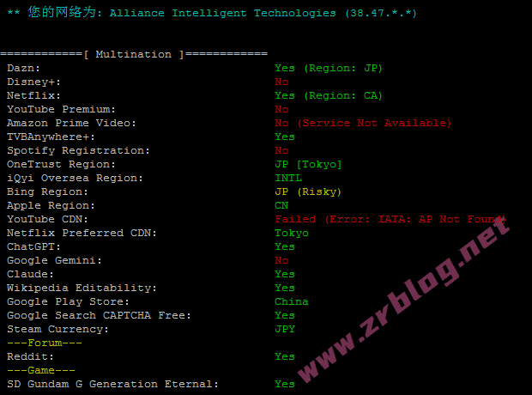Click the YouTube Premium label
Viewport: 532px width, 395px height.
[61, 109]
